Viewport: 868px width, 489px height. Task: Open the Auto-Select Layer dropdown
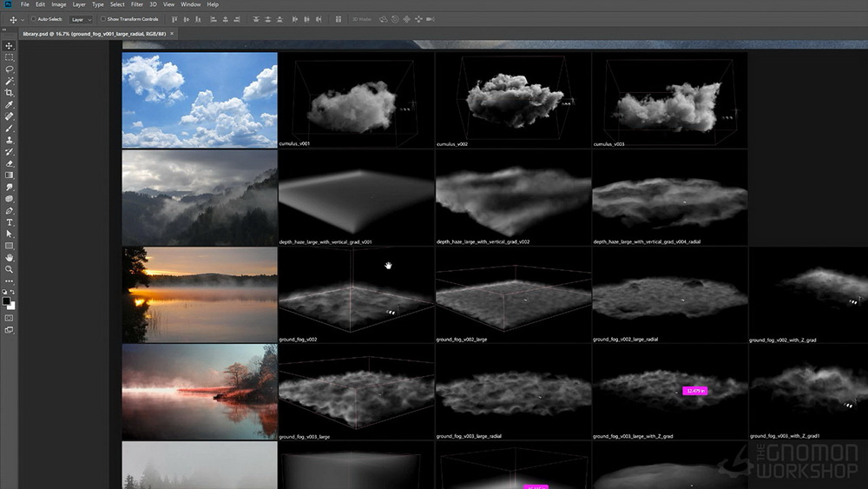[x=81, y=19]
